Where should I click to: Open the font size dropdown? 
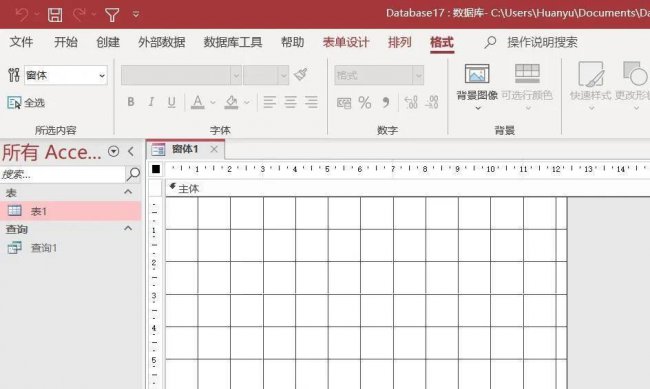pos(284,75)
